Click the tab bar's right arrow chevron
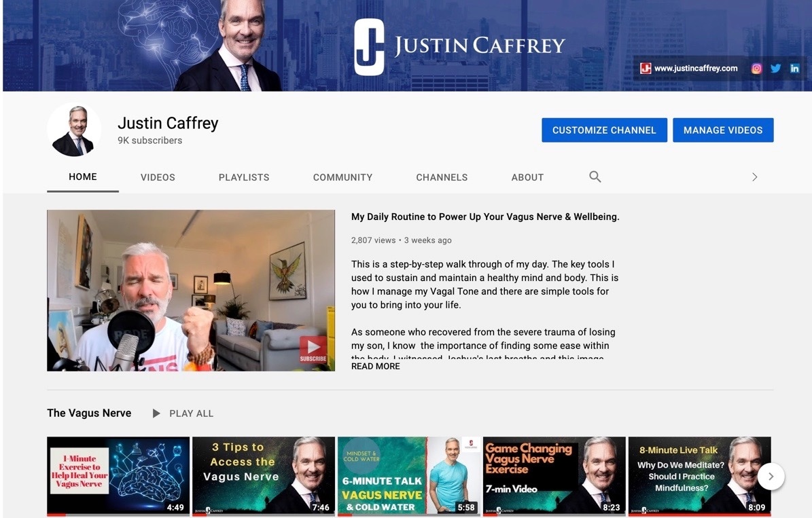The image size is (812, 518). pos(754,177)
